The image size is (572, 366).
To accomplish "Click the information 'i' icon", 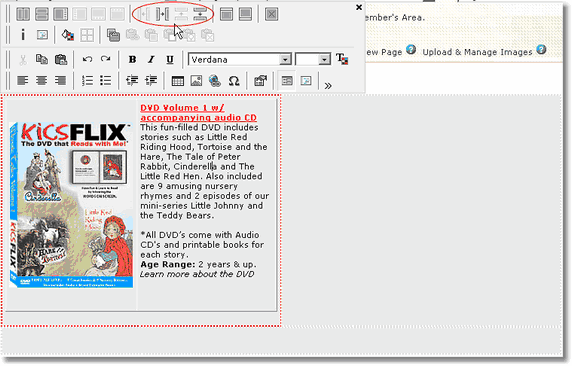I will [x=23, y=35].
